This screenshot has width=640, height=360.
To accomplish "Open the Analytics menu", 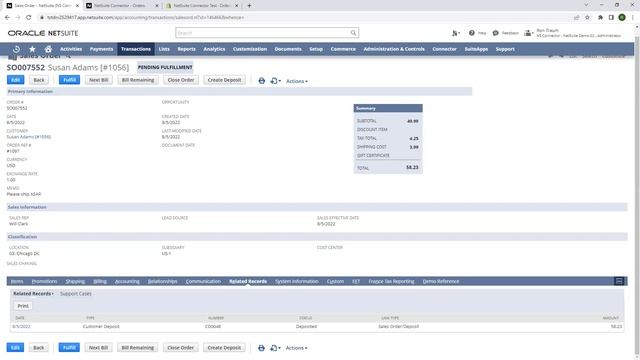I will pyautogui.click(x=214, y=49).
